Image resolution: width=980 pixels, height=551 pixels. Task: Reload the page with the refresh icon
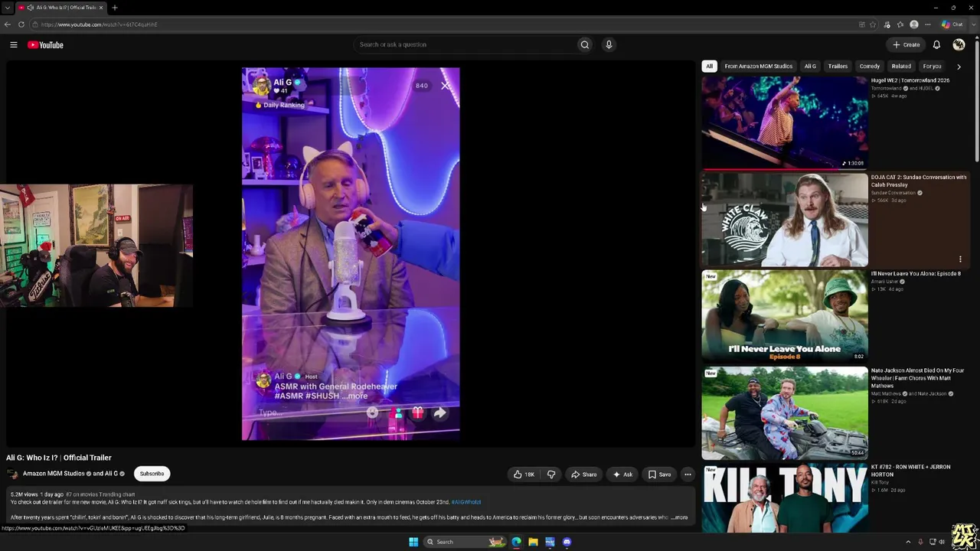(21, 24)
